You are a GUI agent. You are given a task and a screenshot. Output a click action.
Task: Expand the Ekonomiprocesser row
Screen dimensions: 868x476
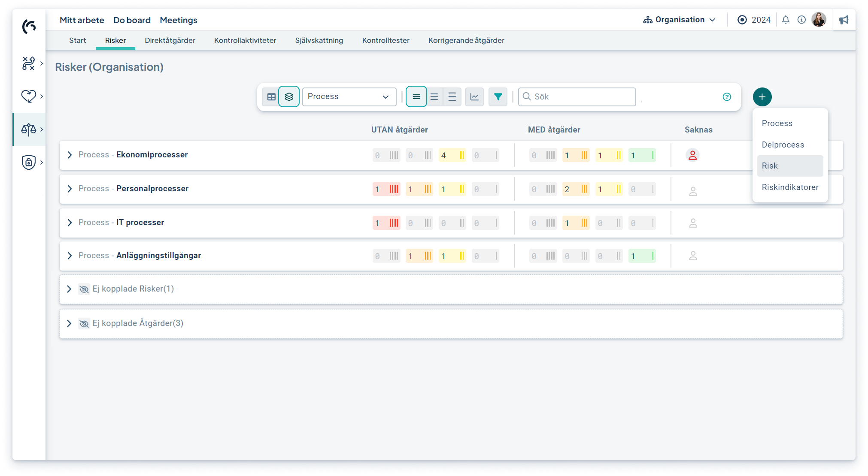(70, 155)
